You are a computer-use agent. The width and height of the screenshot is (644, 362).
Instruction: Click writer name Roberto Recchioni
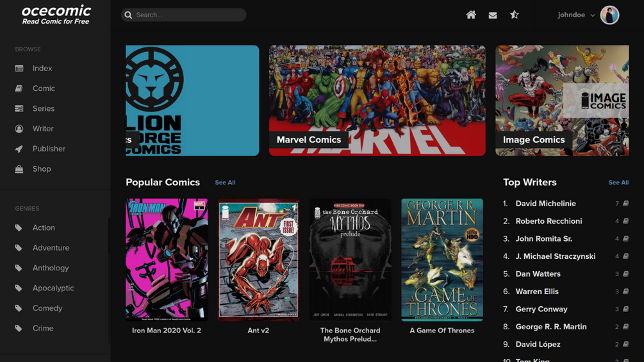[549, 221]
